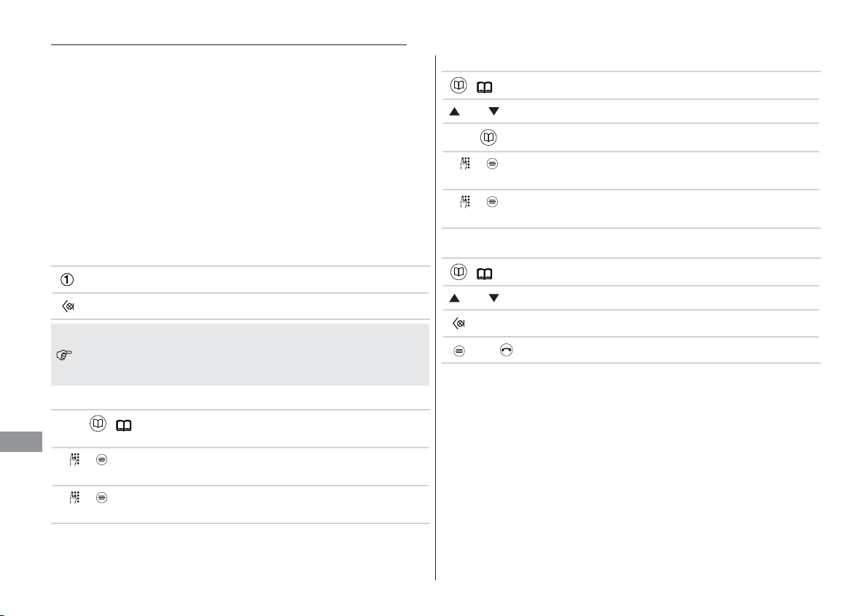The height and width of the screenshot is (616, 863).
Task: Click the topmost circled phonebook icon on the right
Action: click(459, 85)
